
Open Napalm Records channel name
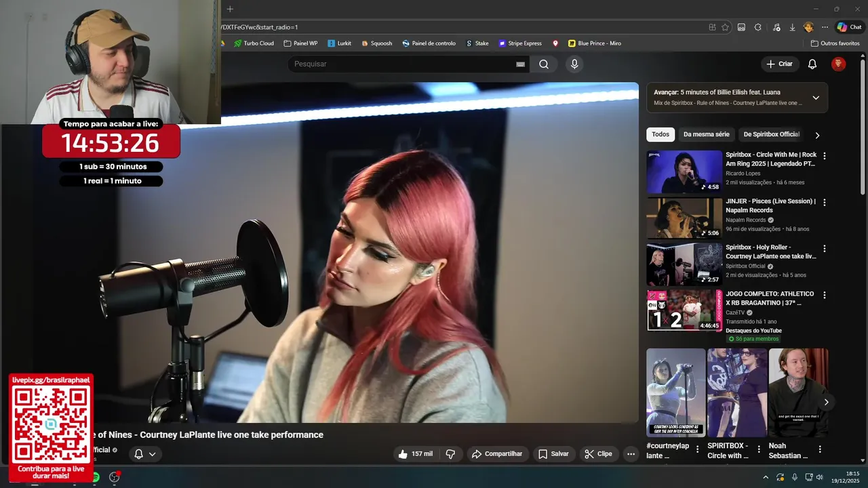tap(745, 220)
